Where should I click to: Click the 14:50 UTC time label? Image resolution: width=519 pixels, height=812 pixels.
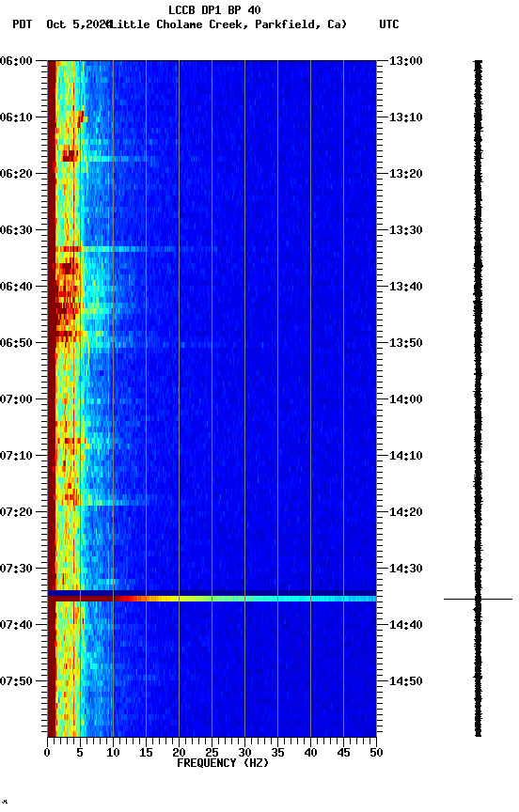[x=406, y=681]
